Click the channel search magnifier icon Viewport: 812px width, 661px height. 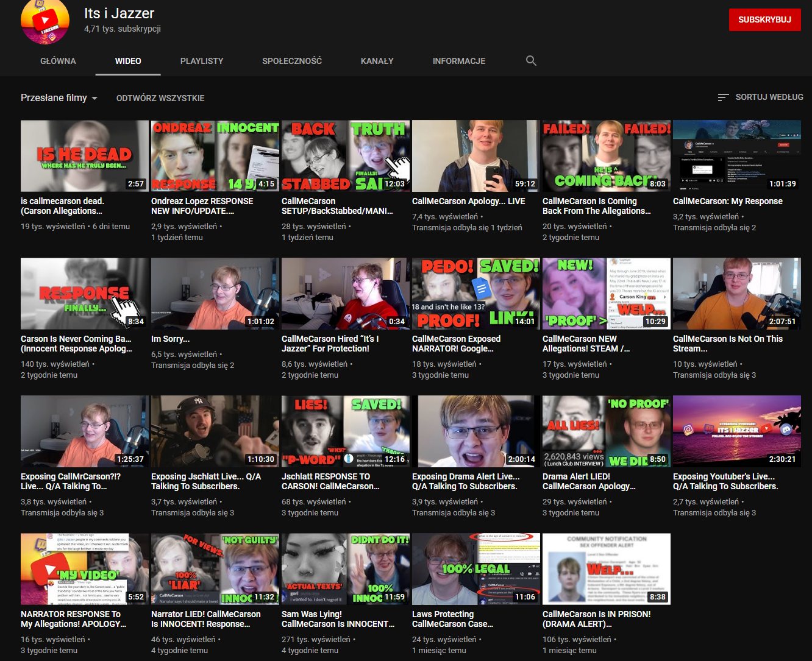[x=531, y=61]
